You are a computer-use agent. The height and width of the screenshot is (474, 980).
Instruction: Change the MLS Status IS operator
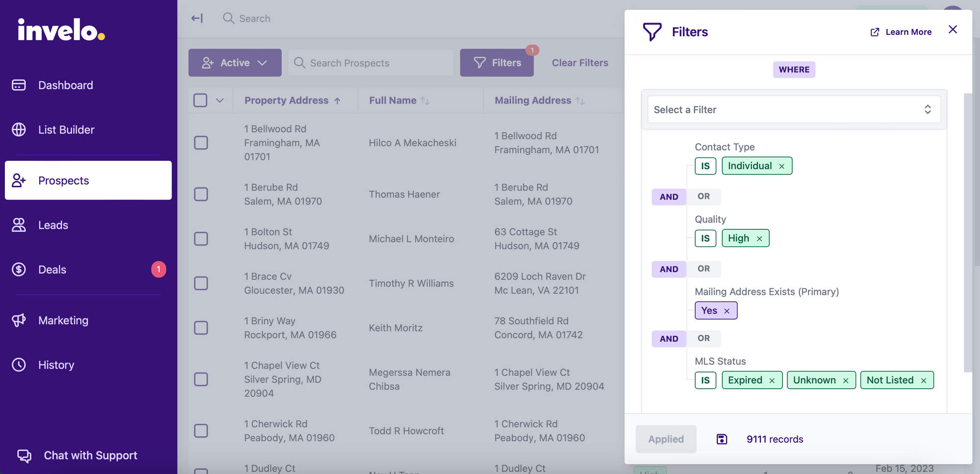point(706,380)
